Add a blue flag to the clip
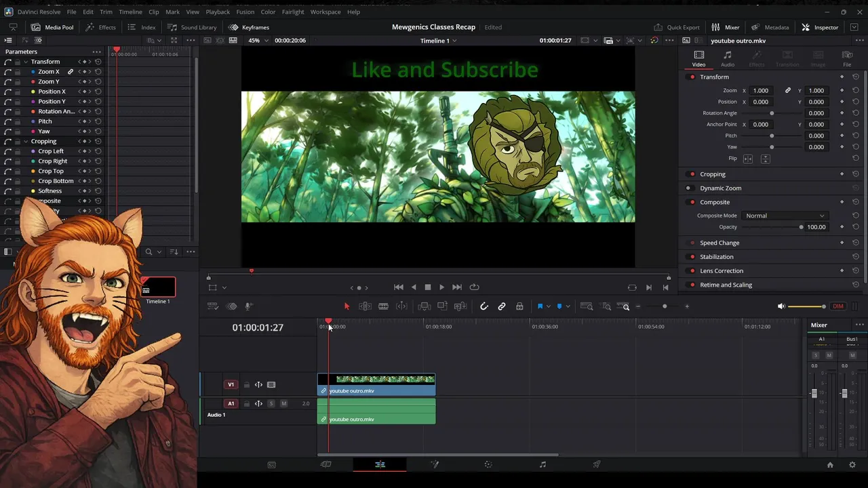The width and height of the screenshot is (868, 488). point(540,306)
